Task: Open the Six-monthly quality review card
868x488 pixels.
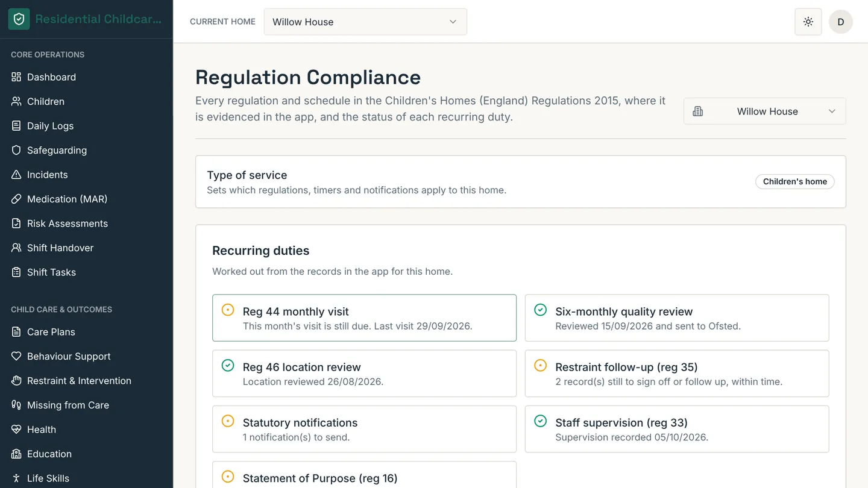Action: point(677,318)
